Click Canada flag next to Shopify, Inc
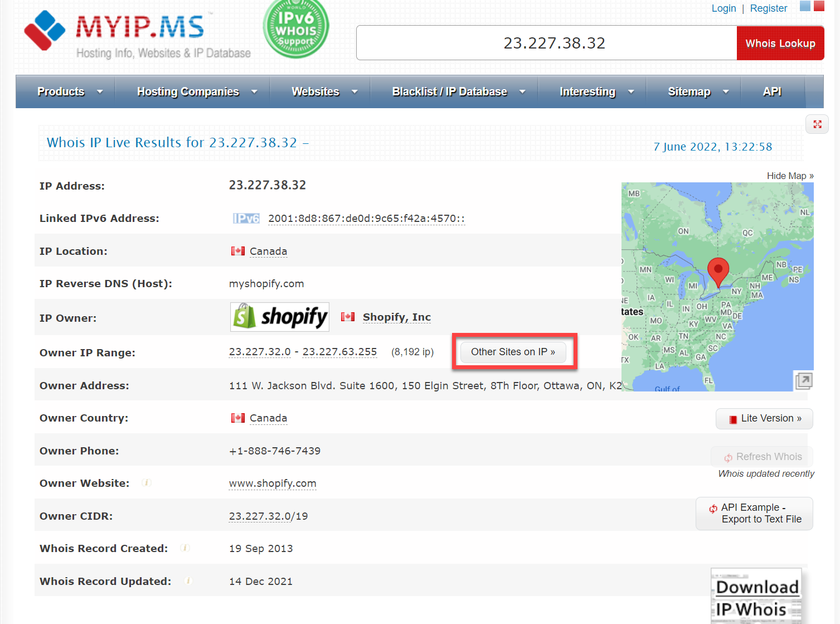Viewport: 840px width, 624px height. (x=348, y=317)
